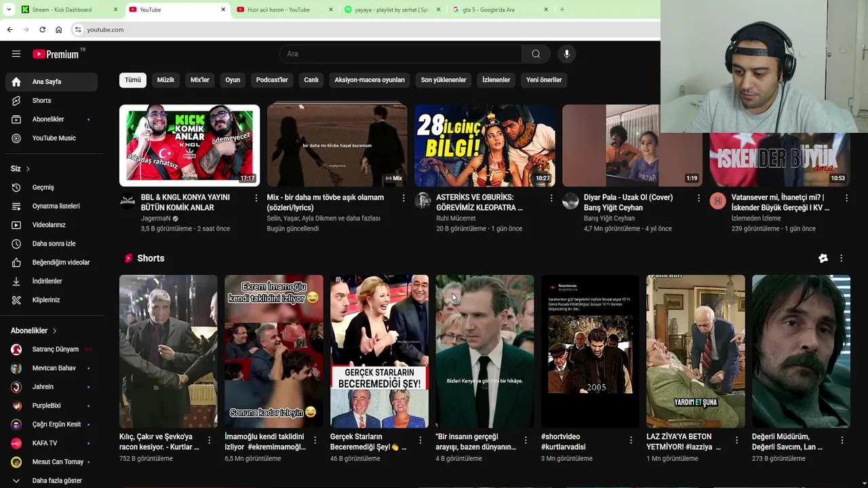
Task: Open options for LAZ ZİYA'YA short
Action: (x=736, y=441)
